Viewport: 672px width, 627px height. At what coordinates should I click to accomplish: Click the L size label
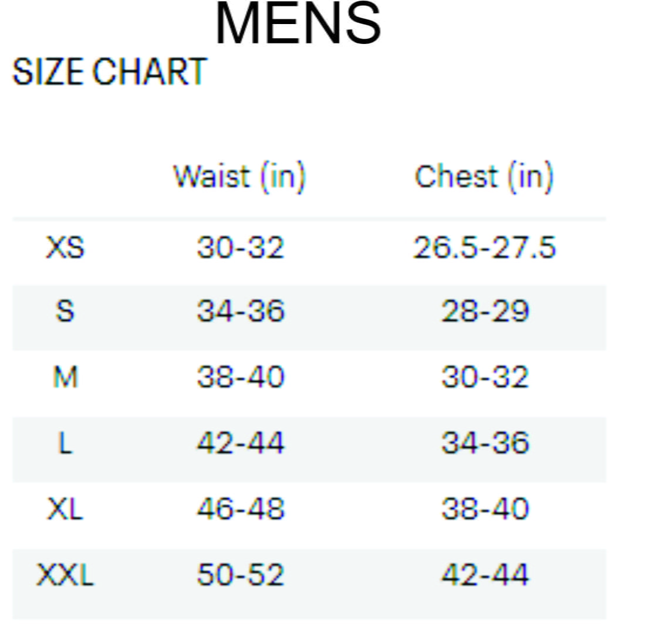(65, 443)
